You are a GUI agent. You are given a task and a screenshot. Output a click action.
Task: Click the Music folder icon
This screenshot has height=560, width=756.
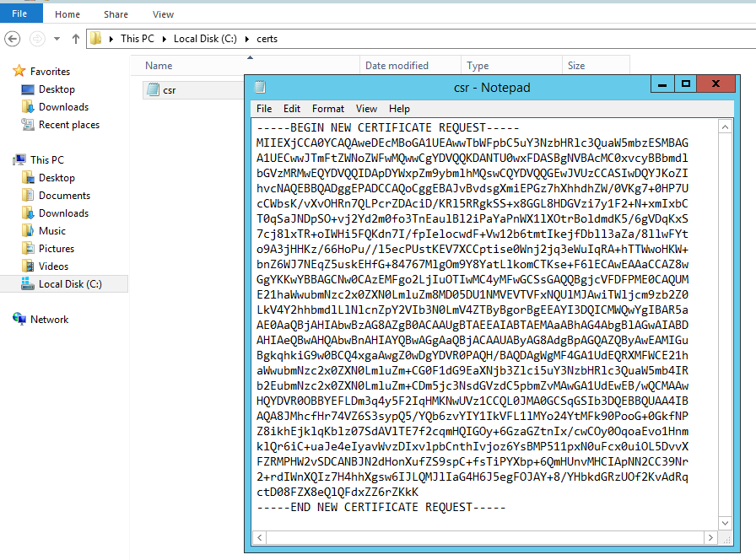(28, 231)
